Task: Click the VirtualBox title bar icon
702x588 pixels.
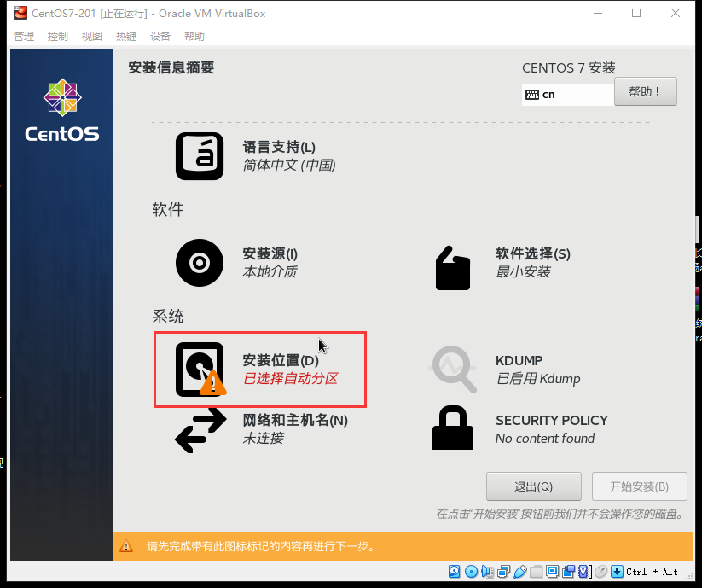Action: (20, 14)
